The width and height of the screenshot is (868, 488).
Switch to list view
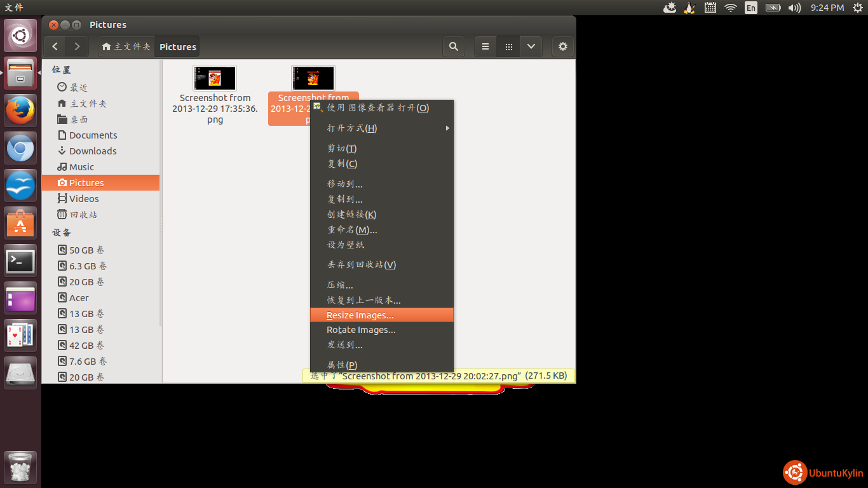[485, 46]
